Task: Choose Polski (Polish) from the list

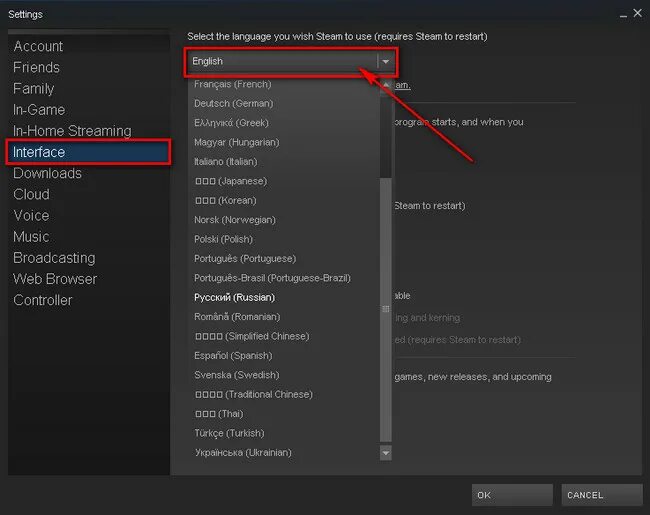Action: (284, 239)
